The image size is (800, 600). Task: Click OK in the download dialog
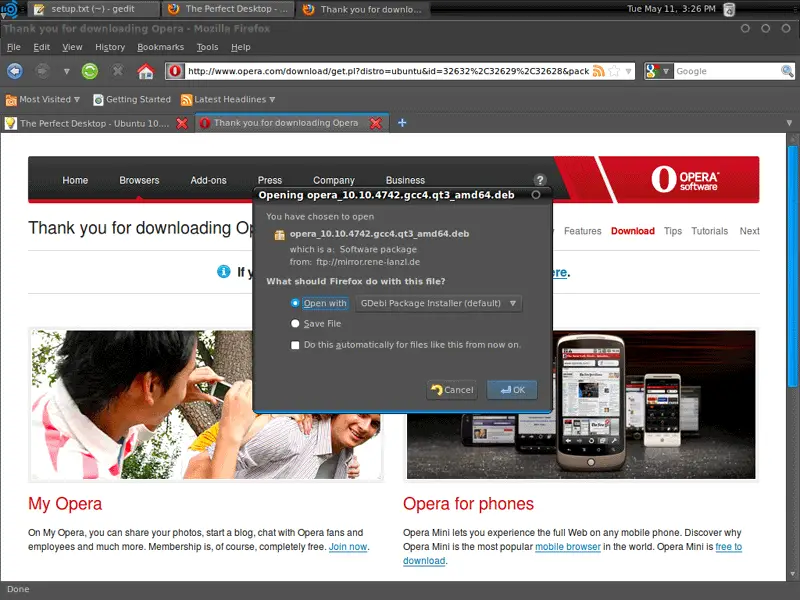[512, 390]
